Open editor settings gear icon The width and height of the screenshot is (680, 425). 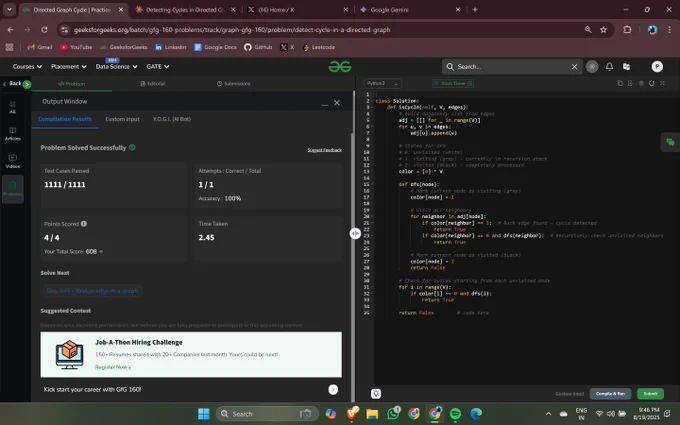[x=641, y=83]
